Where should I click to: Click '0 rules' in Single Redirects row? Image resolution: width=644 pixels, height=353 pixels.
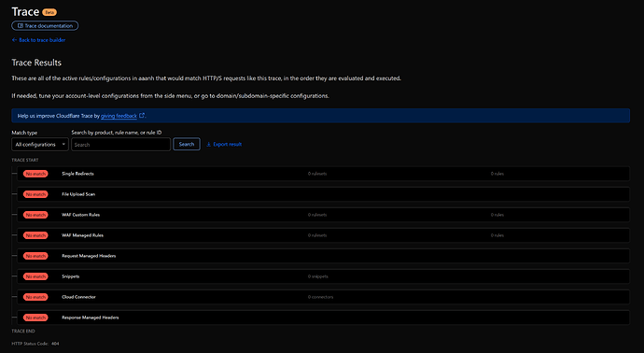497,174
